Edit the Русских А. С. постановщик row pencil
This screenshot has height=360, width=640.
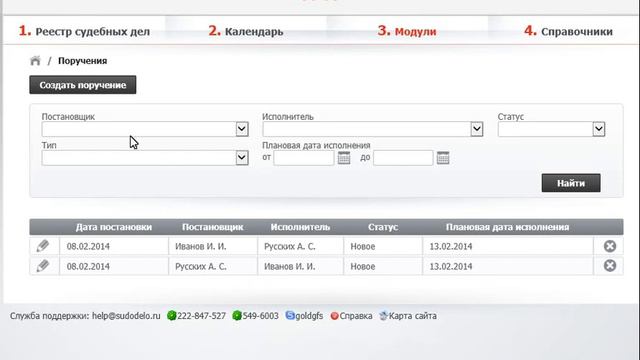(x=43, y=266)
